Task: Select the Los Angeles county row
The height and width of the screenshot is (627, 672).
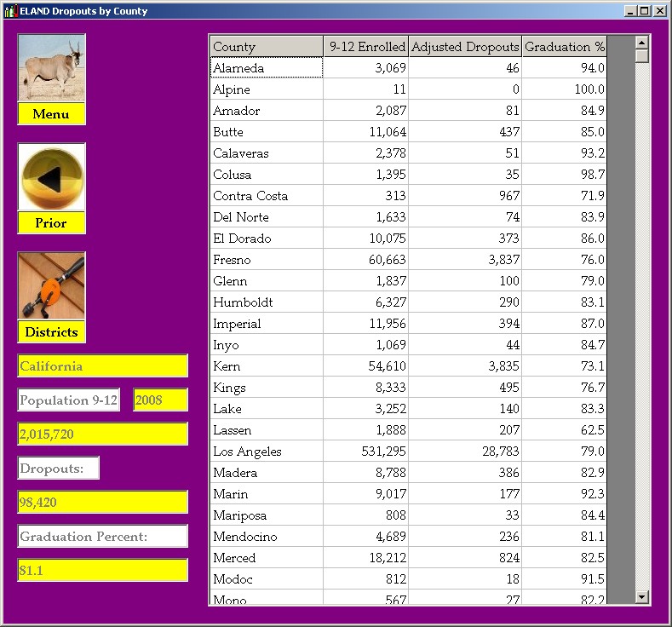Action: pyautogui.click(x=266, y=452)
